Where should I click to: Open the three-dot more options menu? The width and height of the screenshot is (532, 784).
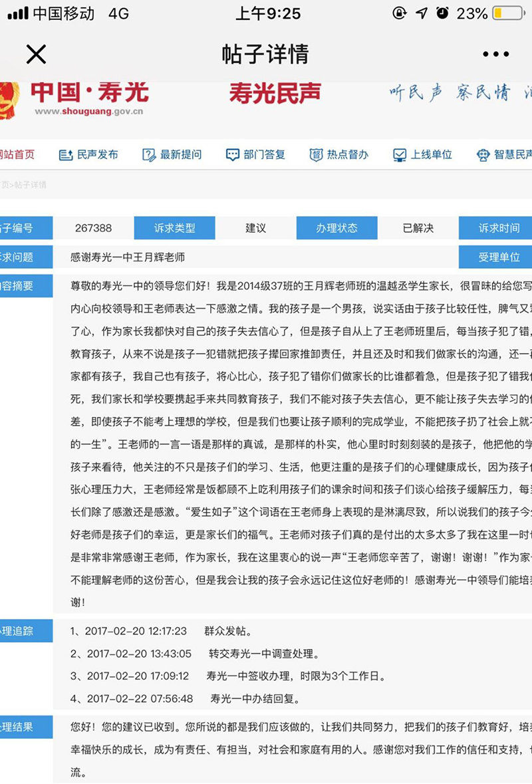pos(495,55)
